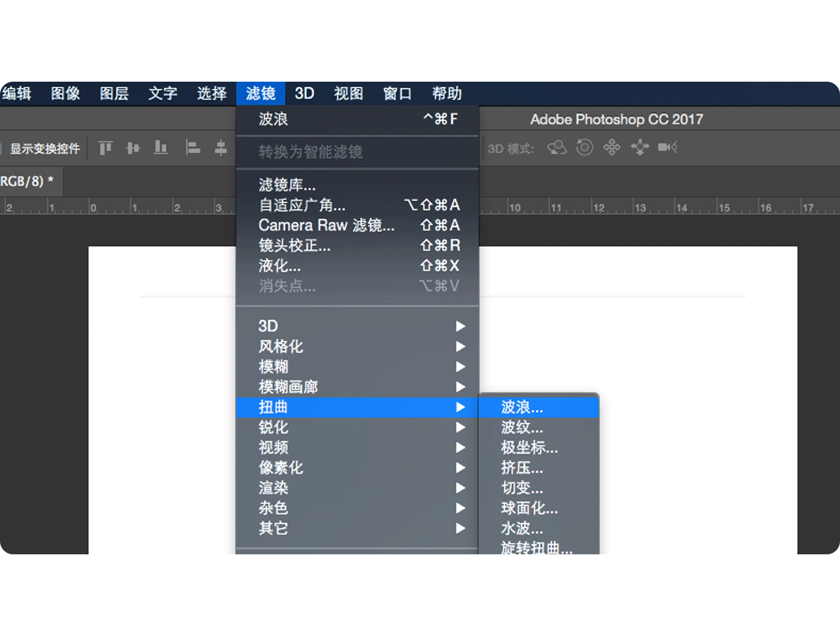Click the align left edges icon

pyautogui.click(x=192, y=147)
